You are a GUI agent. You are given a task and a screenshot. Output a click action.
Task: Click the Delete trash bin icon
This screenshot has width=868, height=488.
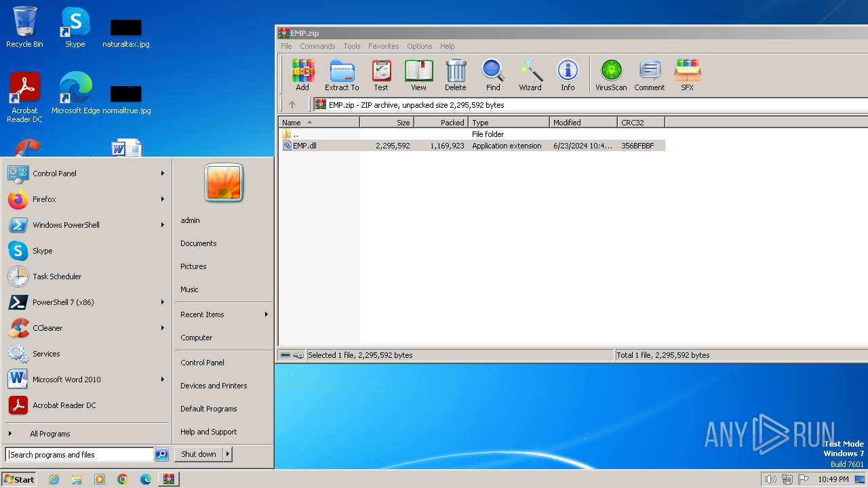(x=456, y=75)
